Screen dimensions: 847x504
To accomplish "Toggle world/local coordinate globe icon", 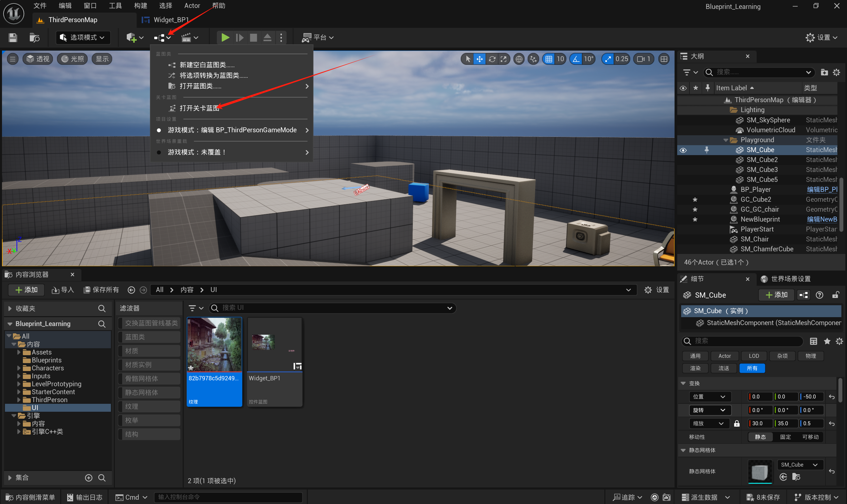I will click(x=519, y=59).
